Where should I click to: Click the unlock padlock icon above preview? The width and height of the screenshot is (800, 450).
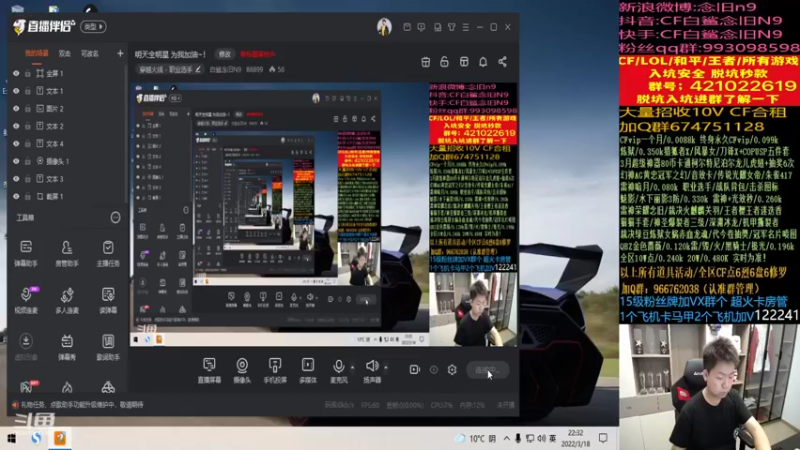[x=444, y=62]
